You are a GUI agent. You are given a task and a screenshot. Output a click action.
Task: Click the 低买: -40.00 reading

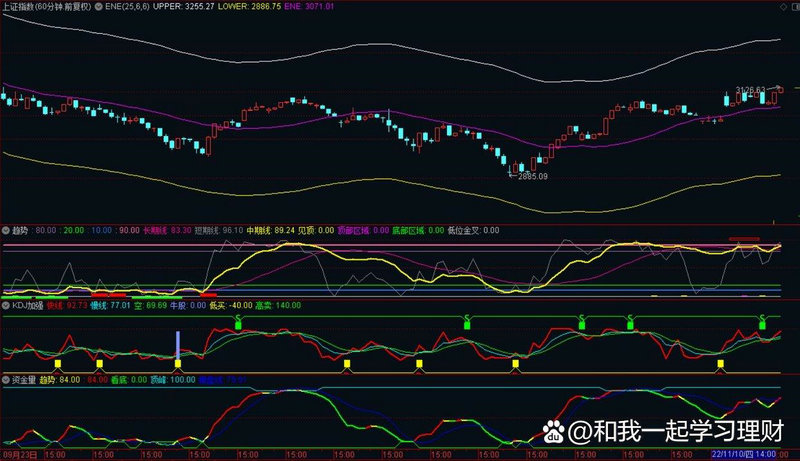coord(231,305)
